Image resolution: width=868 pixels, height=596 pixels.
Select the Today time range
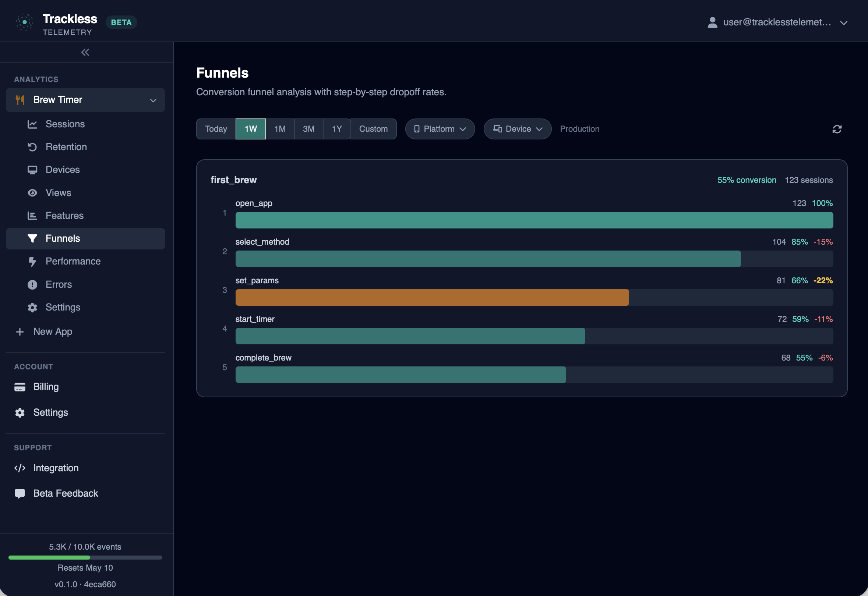pyautogui.click(x=216, y=129)
